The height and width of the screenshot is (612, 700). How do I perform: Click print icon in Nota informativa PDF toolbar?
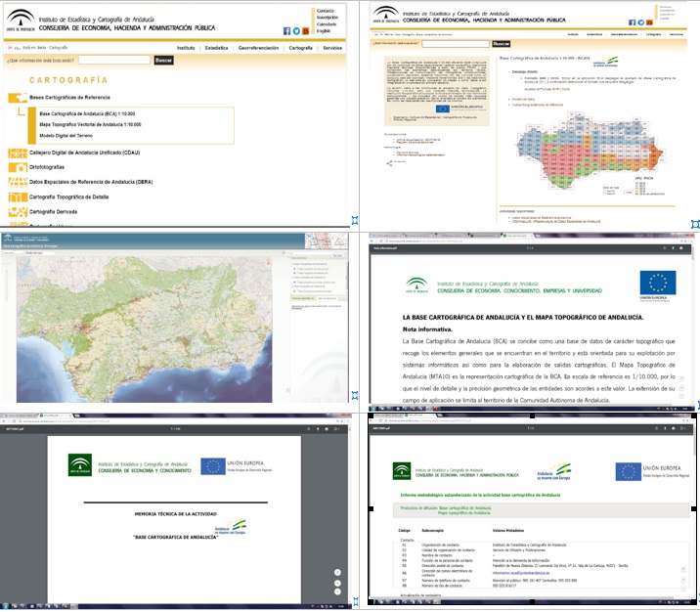point(681,247)
